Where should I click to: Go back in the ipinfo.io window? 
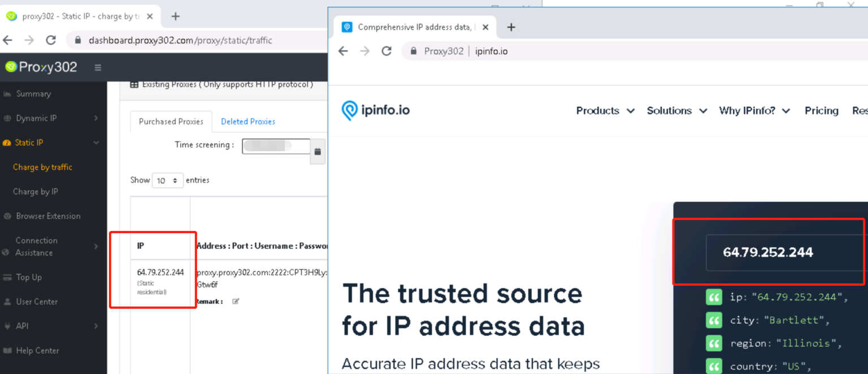pyautogui.click(x=343, y=51)
